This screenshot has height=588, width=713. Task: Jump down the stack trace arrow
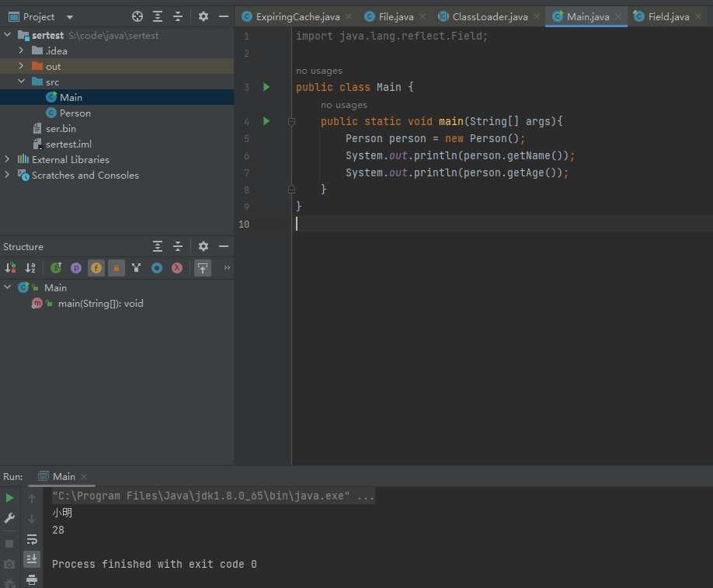tap(32, 519)
